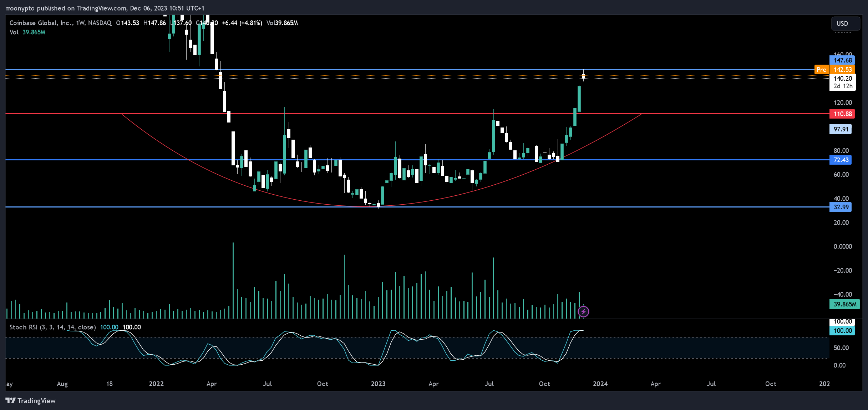Click the 2023 label on time axis

click(x=378, y=384)
